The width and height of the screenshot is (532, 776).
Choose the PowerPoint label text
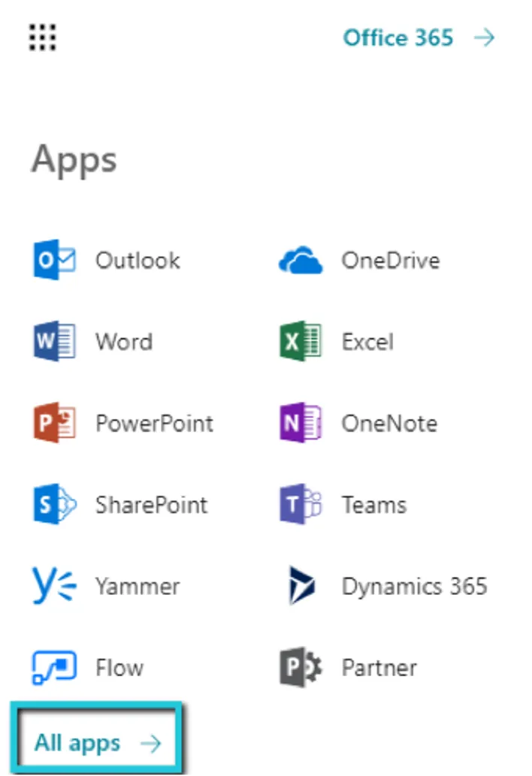tap(154, 423)
